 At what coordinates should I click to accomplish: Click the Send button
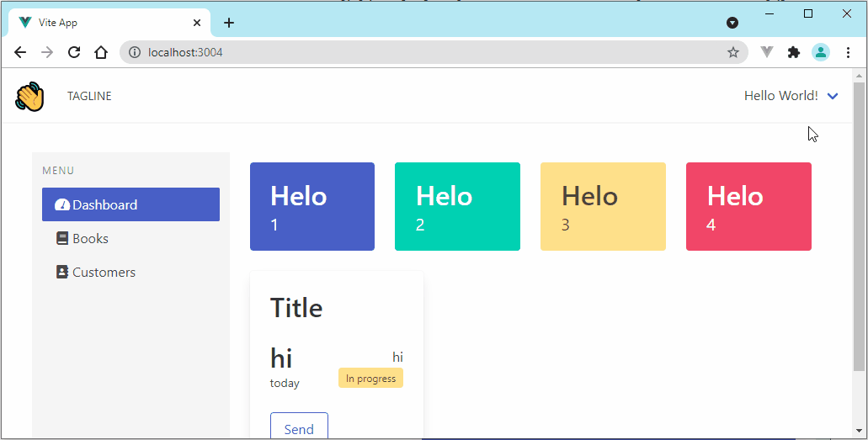[299, 428]
